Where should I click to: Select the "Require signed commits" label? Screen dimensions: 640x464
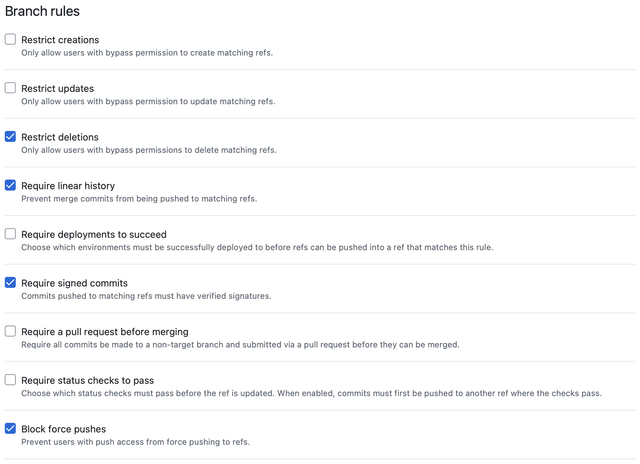pyautogui.click(x=74, y=283)
